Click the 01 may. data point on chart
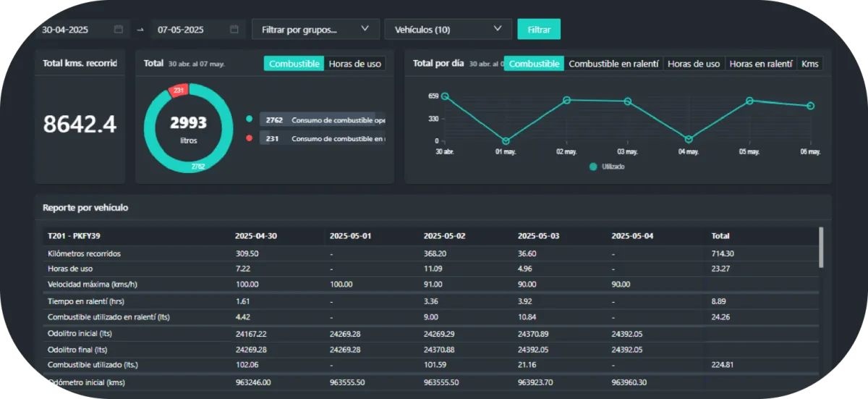 tap(506, 141)
